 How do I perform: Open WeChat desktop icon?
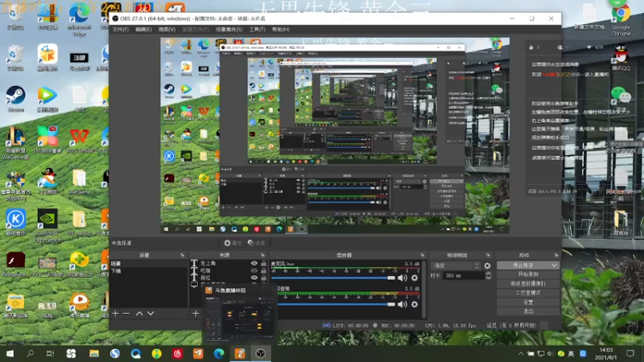pyautogui.click(x=621, y=98)
